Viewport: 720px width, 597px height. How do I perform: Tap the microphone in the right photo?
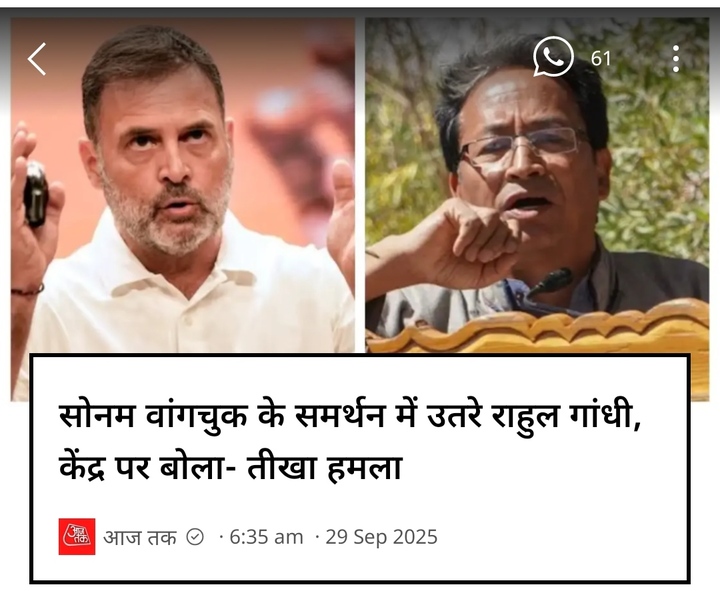click(550, 281)
